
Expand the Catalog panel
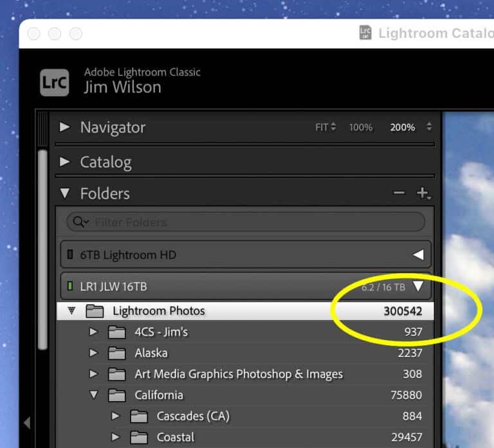coord(65,161)
